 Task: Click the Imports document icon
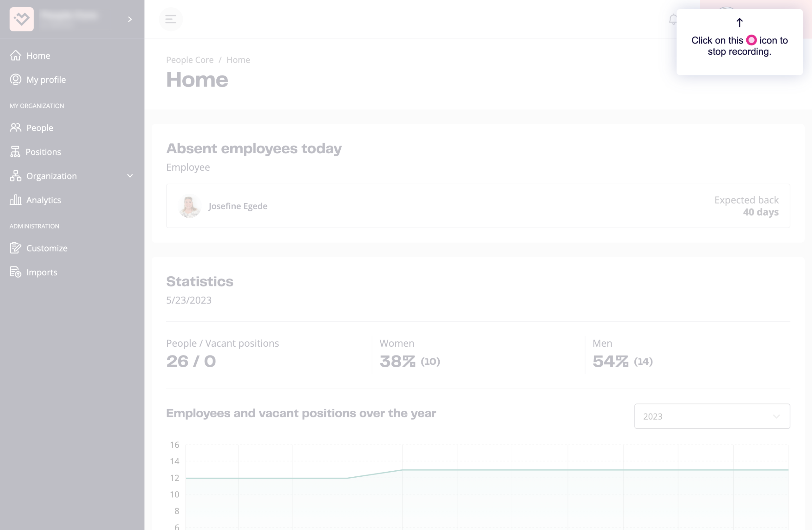tap(15, 272)
